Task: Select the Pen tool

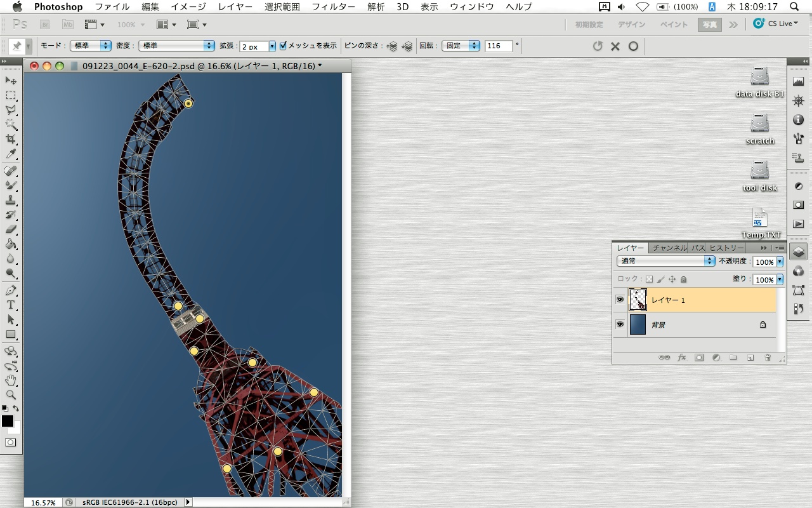Action: coord(11,290)
